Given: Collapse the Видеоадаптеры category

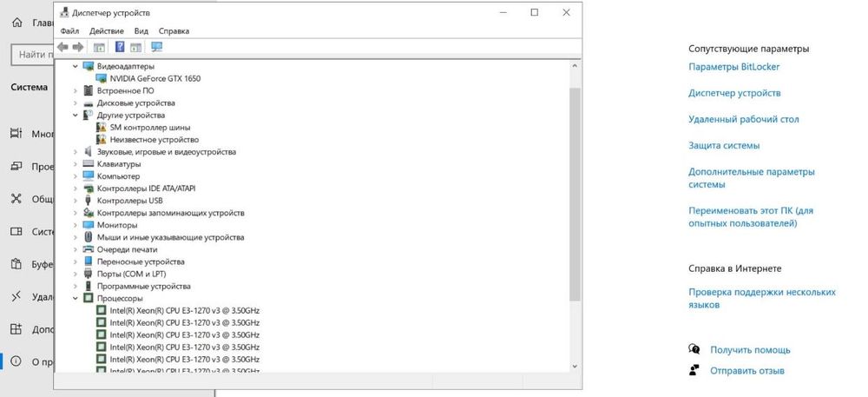Looking at the screenshot, I should point(76,66).
